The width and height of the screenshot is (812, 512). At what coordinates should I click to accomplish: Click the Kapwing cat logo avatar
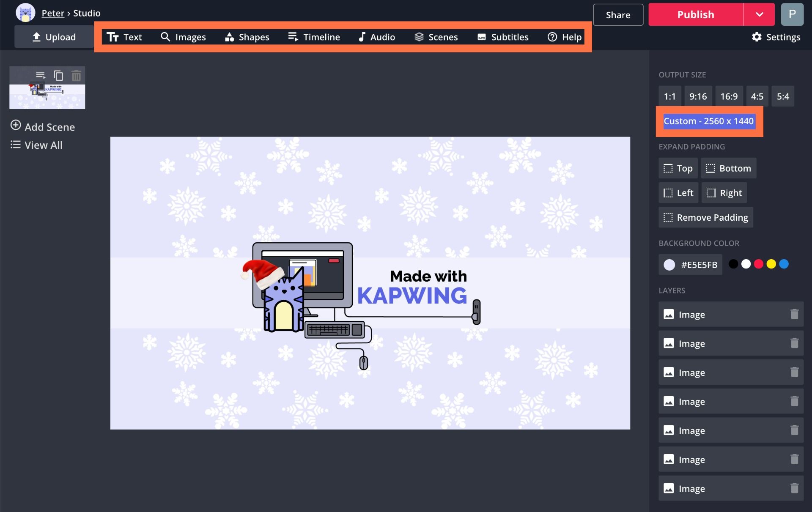coord(25,13)
